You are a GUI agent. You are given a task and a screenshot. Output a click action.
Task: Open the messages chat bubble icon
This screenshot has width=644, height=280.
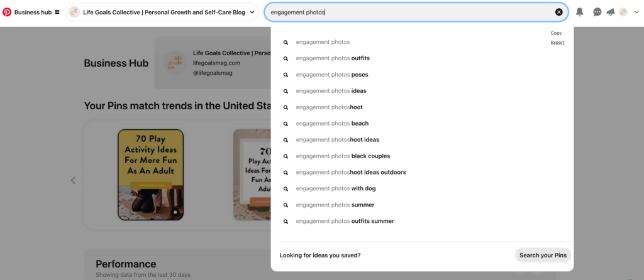[597, 13]
